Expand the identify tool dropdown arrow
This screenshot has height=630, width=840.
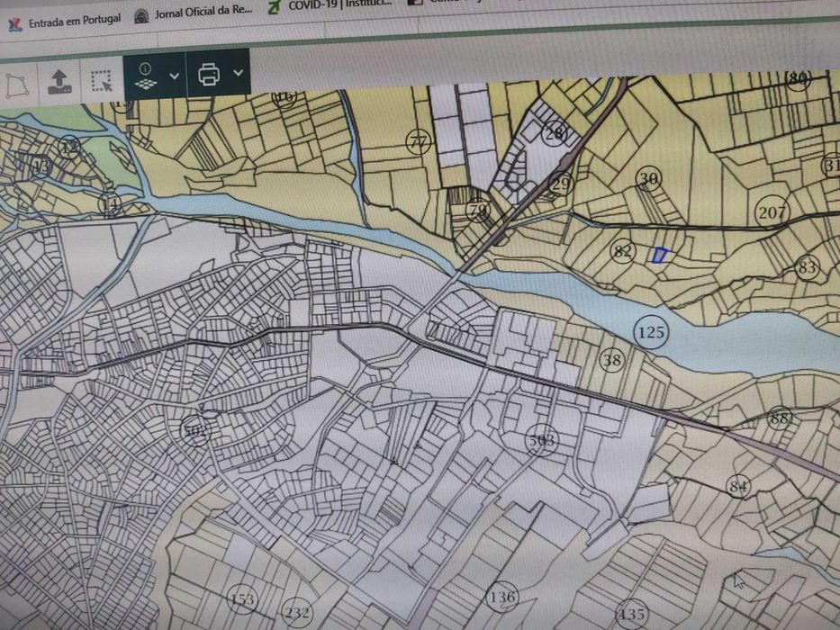174,76
